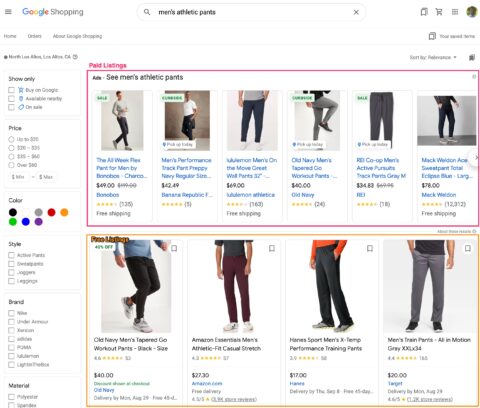Open About Google Shopping tab

[x=77, y=36]
